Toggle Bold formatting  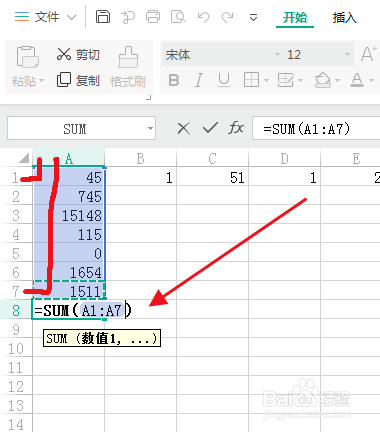pos(174,80)
